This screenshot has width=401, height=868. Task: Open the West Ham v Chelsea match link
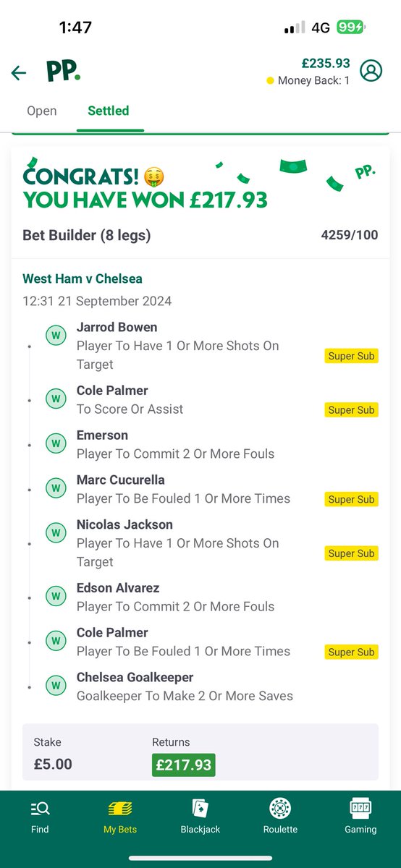84,278
